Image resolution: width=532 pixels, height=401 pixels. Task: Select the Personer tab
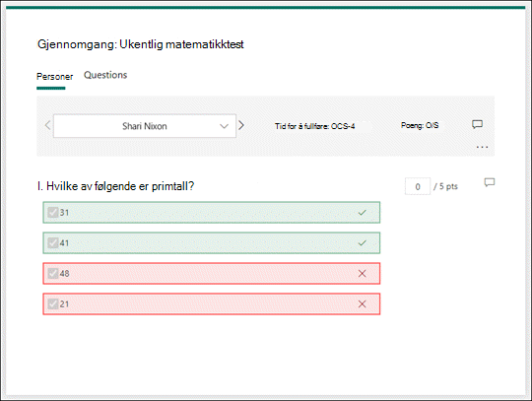tap(54, 77)
